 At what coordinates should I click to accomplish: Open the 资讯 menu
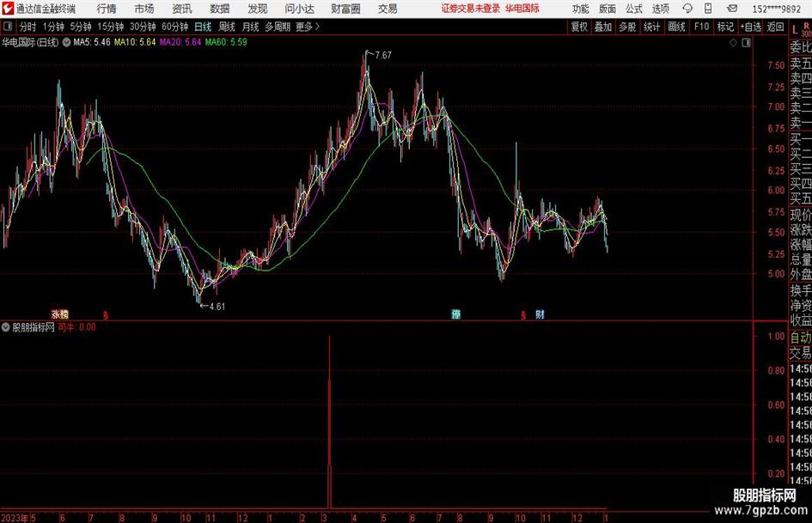click(x=182, y=9)
